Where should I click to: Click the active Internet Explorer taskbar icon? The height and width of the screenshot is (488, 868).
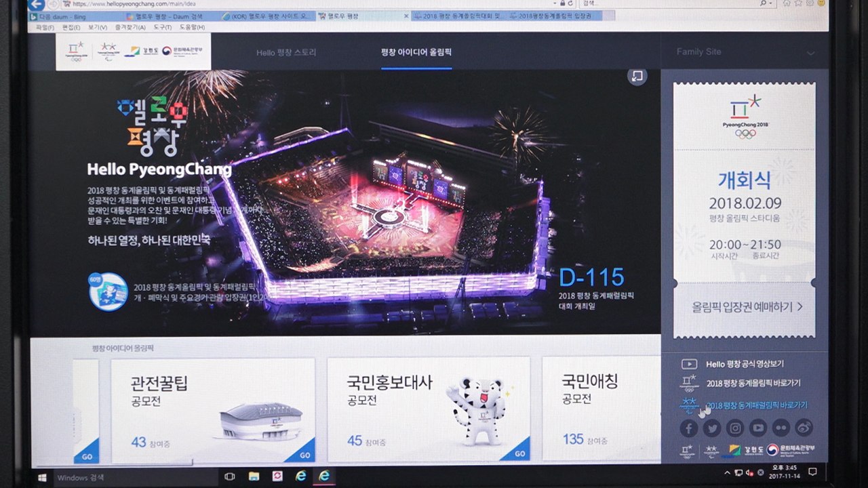click(325, 476)
